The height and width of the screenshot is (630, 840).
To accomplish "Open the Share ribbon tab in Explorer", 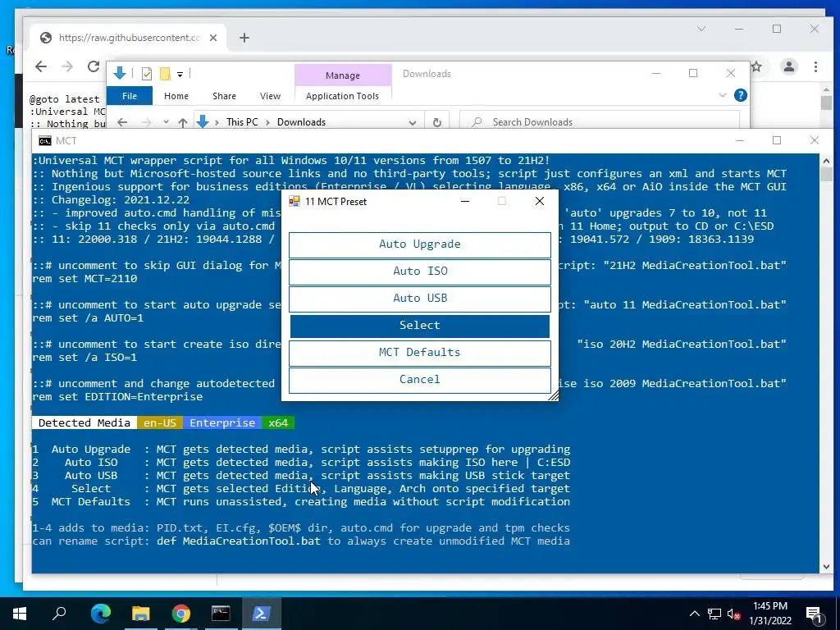I will [x=224, y=96].
